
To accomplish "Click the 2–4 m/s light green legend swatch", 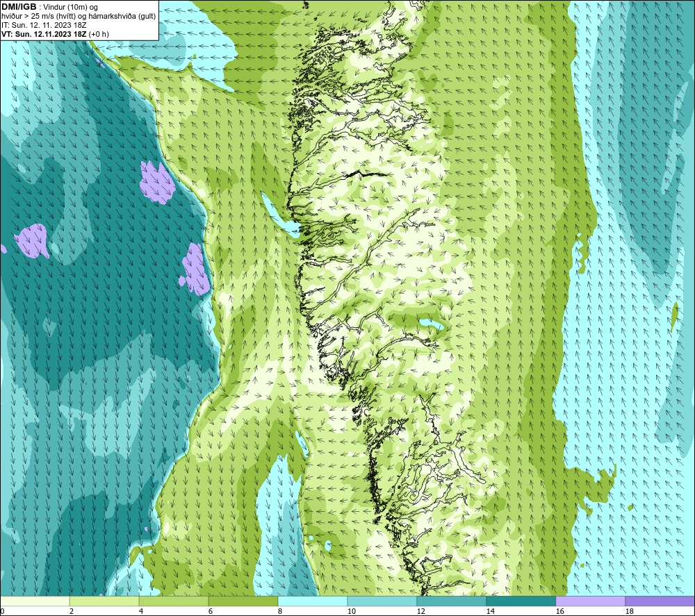I will pos(104,601).
